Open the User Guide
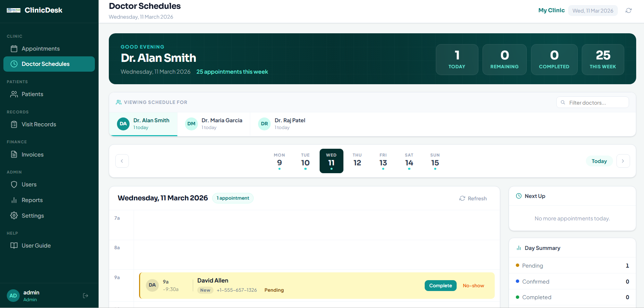 tap(36, 246)
